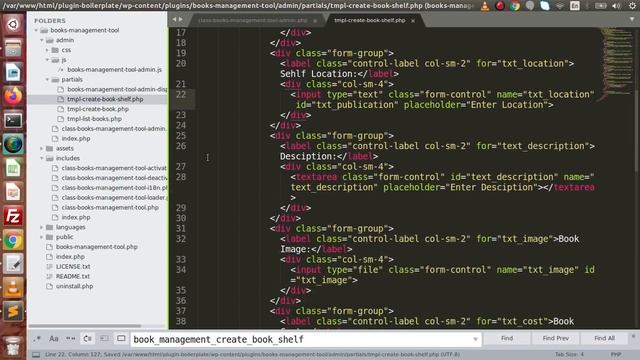Close the class-books-management-tool-admin.php tab

(315, 20)
